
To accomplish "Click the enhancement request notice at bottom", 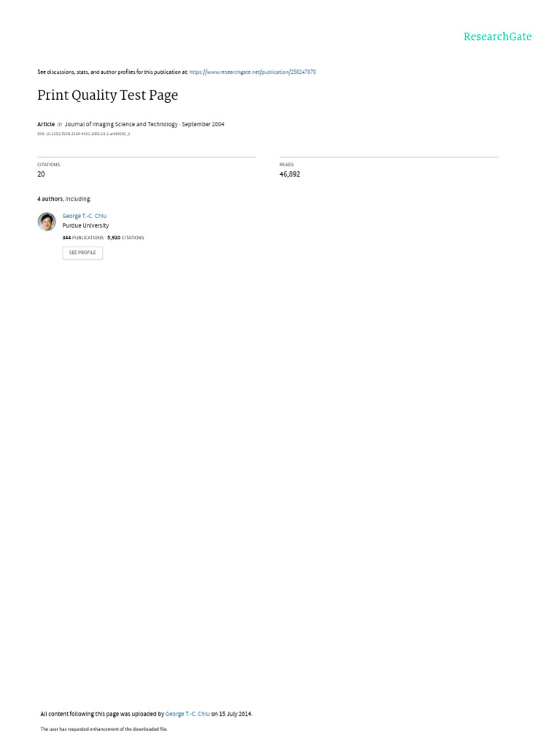I will click(x=104, y=729).
